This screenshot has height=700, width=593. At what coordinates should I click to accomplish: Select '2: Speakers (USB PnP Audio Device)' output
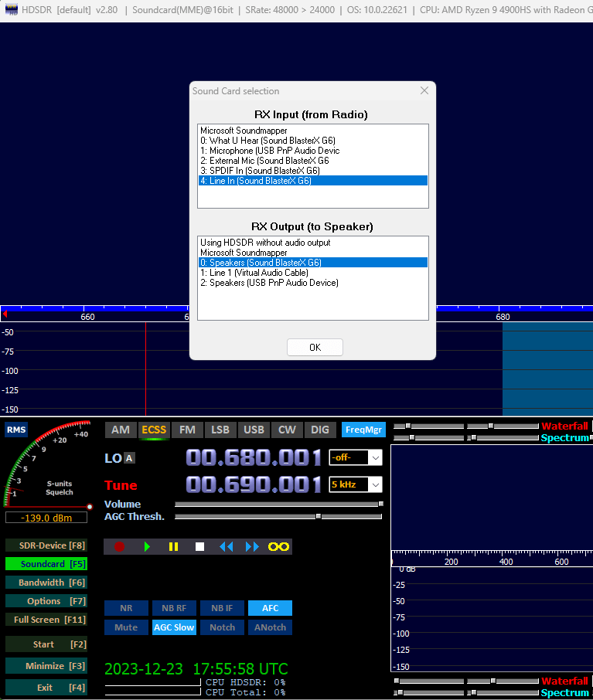(313, 283)
